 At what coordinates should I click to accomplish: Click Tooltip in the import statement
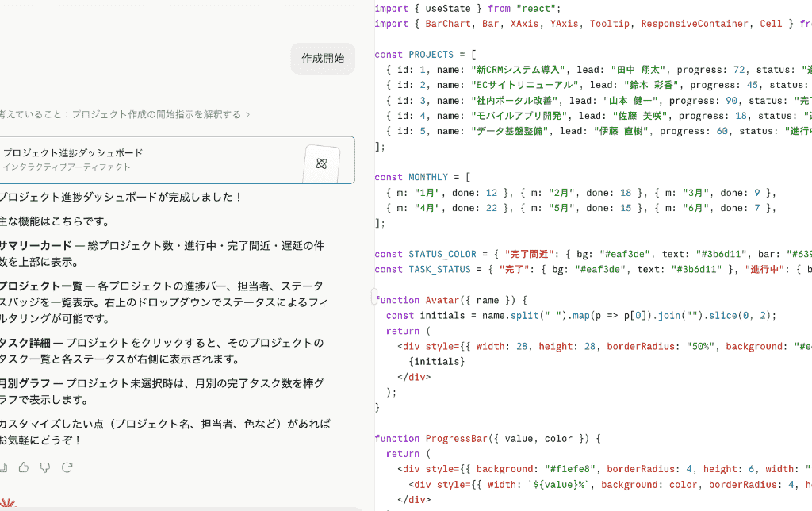(610, 24)
